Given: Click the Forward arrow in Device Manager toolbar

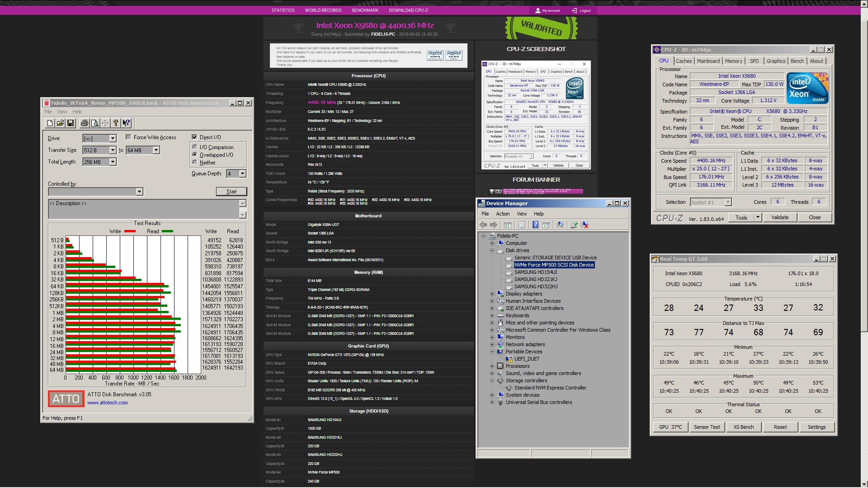Looking at the screenshot, I should click(x=494, y=225).
